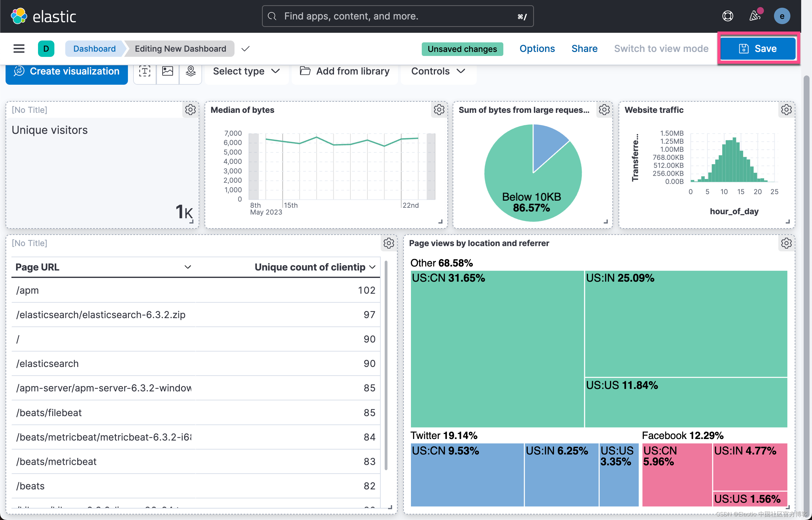Image resolution: width=812 pixels, height=520 pixels.
Task: Open the Options menu
Action: click(537, 49)
